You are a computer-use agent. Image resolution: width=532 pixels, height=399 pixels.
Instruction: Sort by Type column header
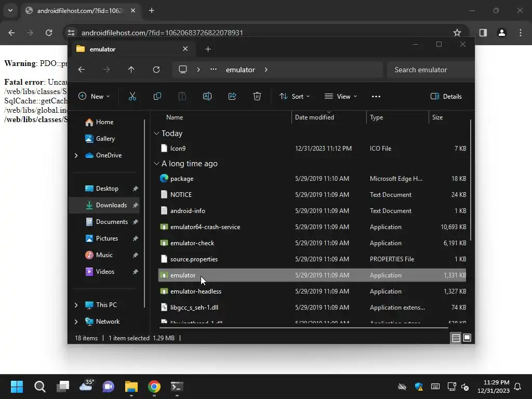376,117
